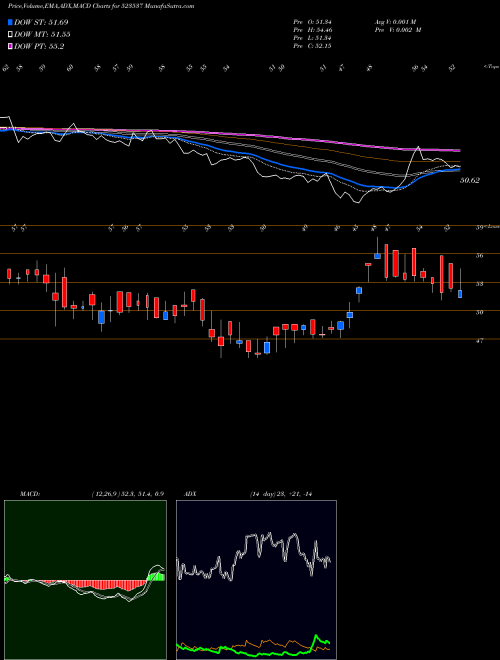Click the Pre H: 54.46 value
Image resolution: width=500 pixels, height=660 pixels.
click(312, 30)
